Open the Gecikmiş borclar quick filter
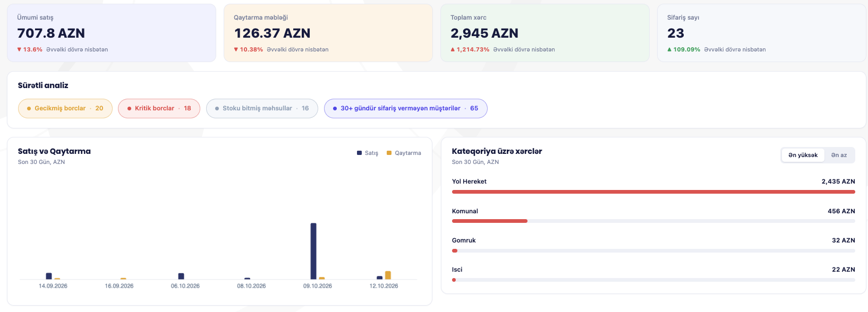This screenshot has height=312, width=868. 65,108
